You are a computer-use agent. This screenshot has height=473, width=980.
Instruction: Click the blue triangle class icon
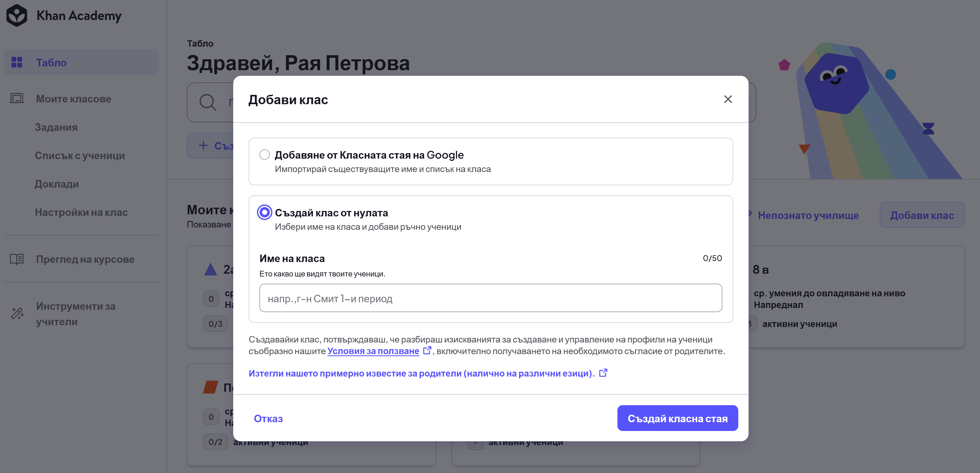click(210, 269)
